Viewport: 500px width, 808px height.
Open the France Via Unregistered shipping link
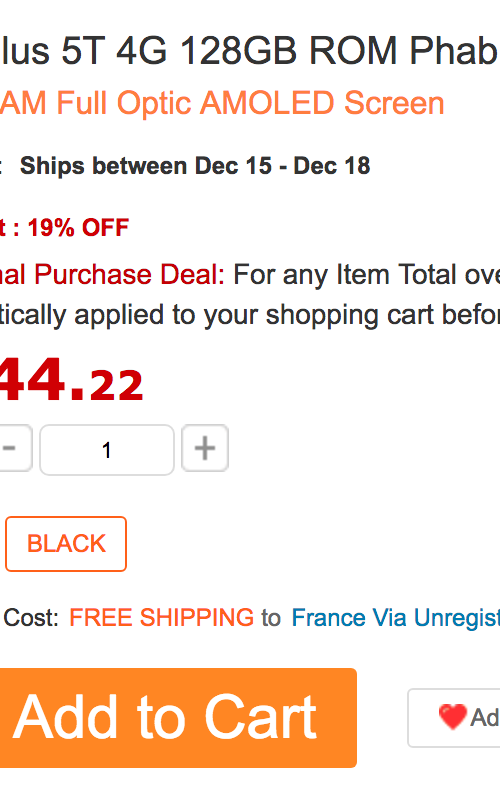[x=395, y=618]
